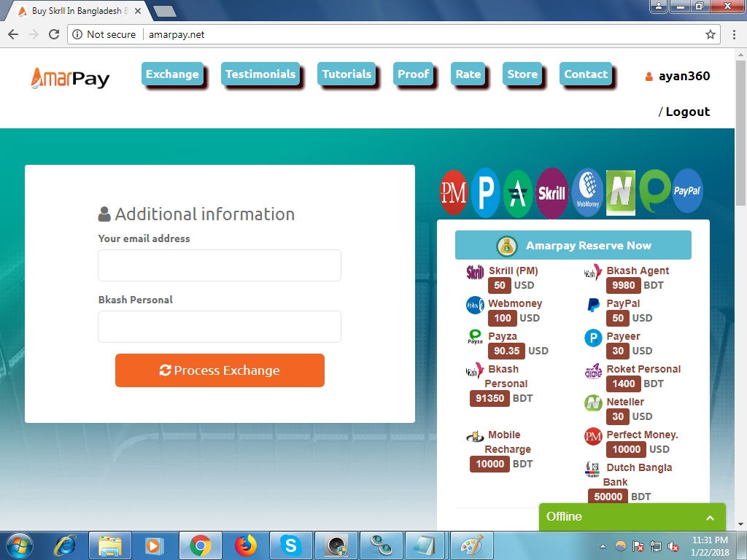Click the Bkash Personal icon in reserve list

point(474,370)
